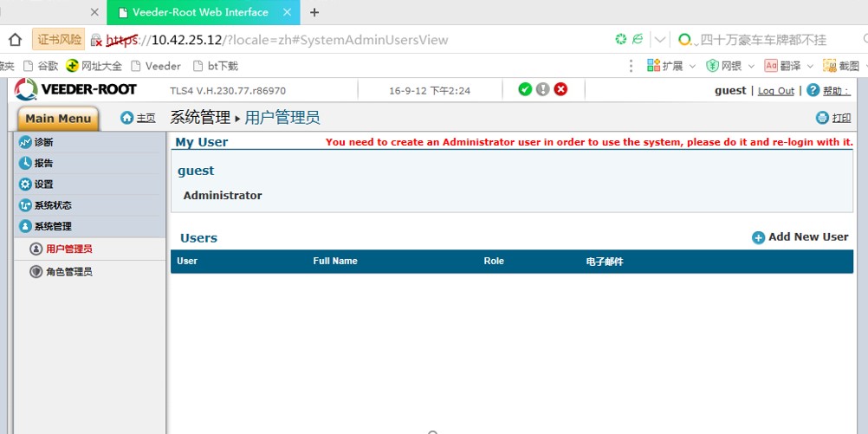Click the green checkmark status icon

click(x=525, y=89)
